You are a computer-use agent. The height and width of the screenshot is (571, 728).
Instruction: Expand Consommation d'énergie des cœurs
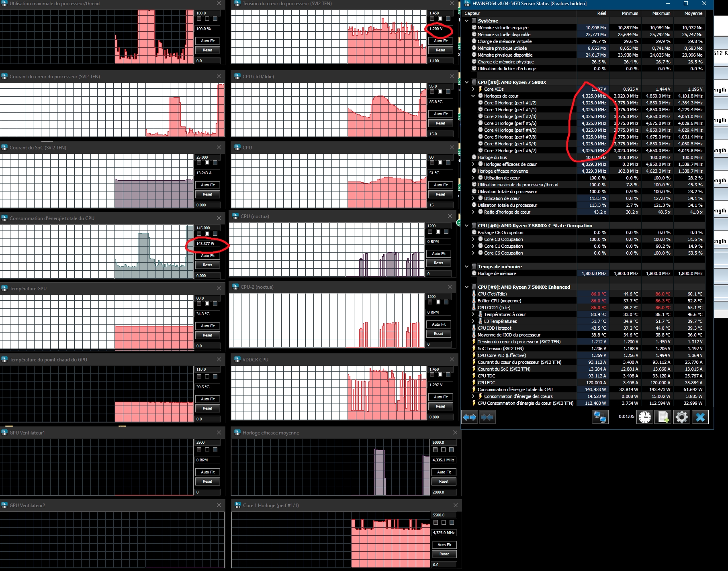coord(473,396)
